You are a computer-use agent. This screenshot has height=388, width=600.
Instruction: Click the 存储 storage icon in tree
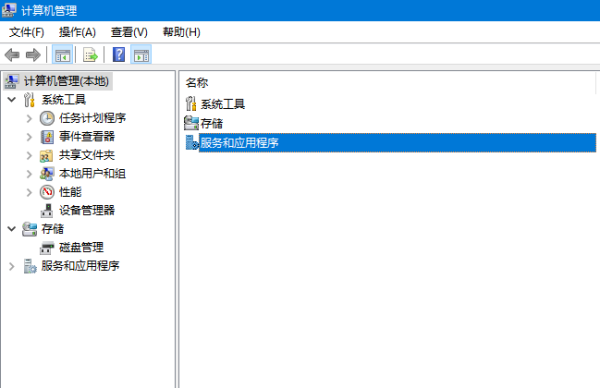point(29,229)
